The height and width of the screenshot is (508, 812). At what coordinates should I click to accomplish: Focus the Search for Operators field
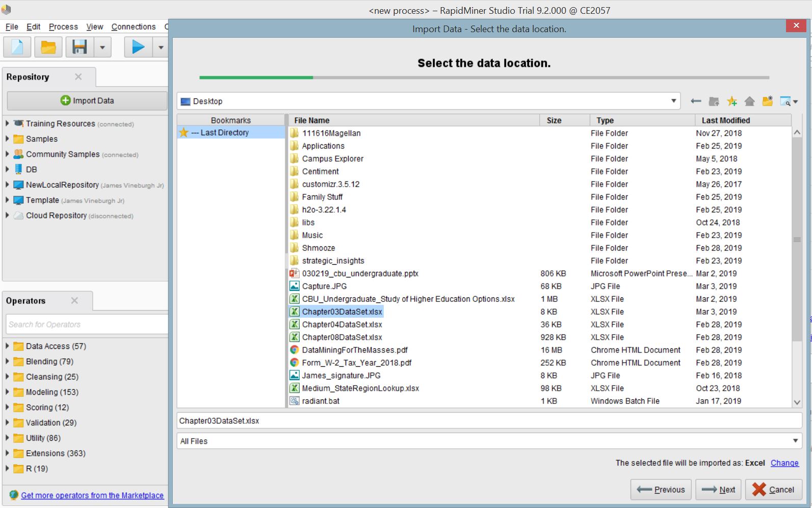(x=87, y=324)
